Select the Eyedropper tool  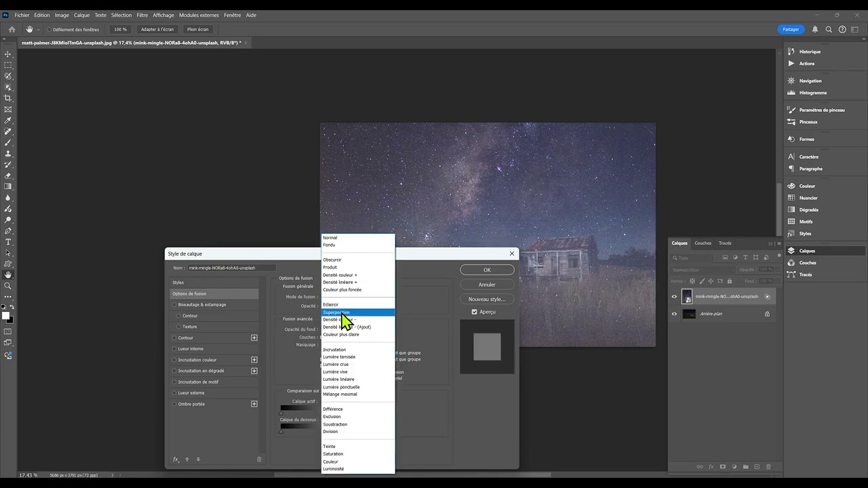click(x=8, y=121)
